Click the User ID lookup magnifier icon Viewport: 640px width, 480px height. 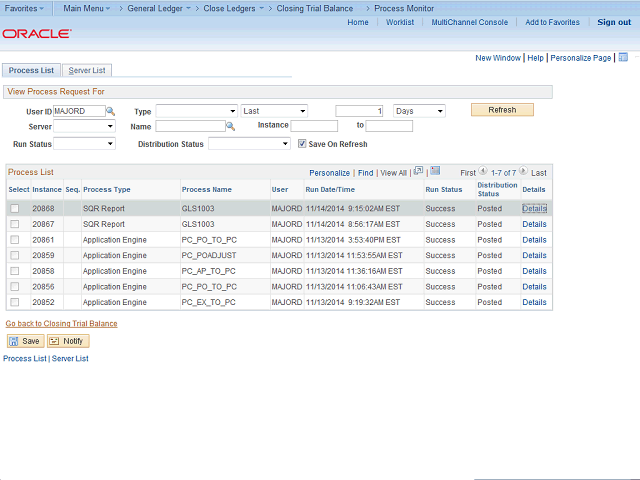point(111,111)
